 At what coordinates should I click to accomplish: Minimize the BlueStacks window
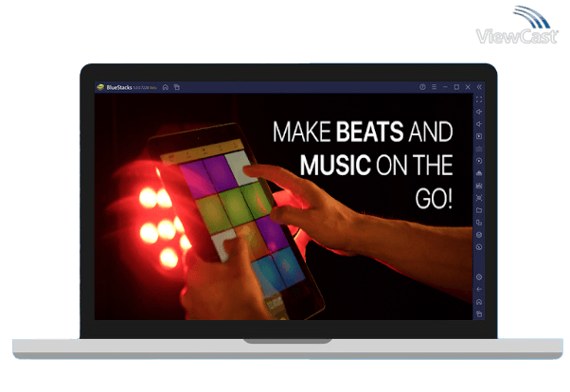445,87
